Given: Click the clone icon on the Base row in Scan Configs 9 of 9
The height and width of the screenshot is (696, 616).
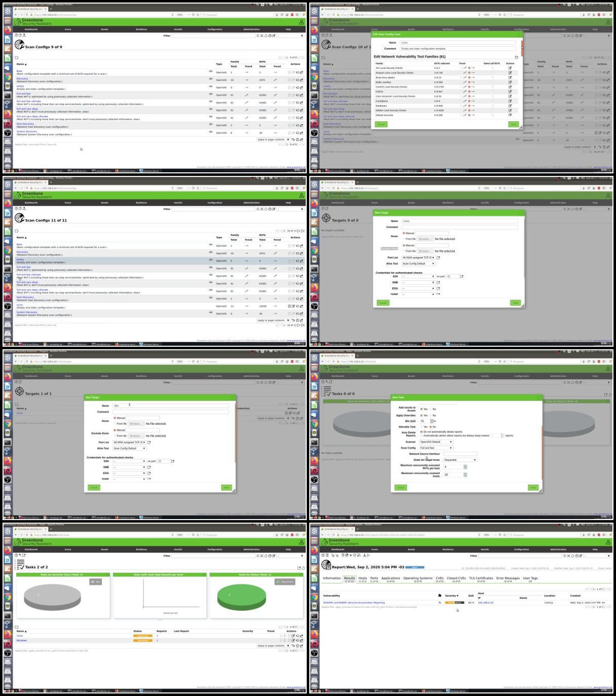Looking at the screenshot, I should click(x=297, y=72).
